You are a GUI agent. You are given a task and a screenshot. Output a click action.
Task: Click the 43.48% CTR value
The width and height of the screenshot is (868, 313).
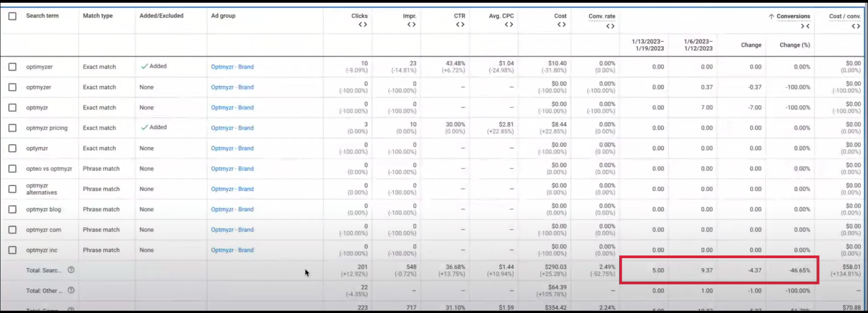tap(456, 63)
